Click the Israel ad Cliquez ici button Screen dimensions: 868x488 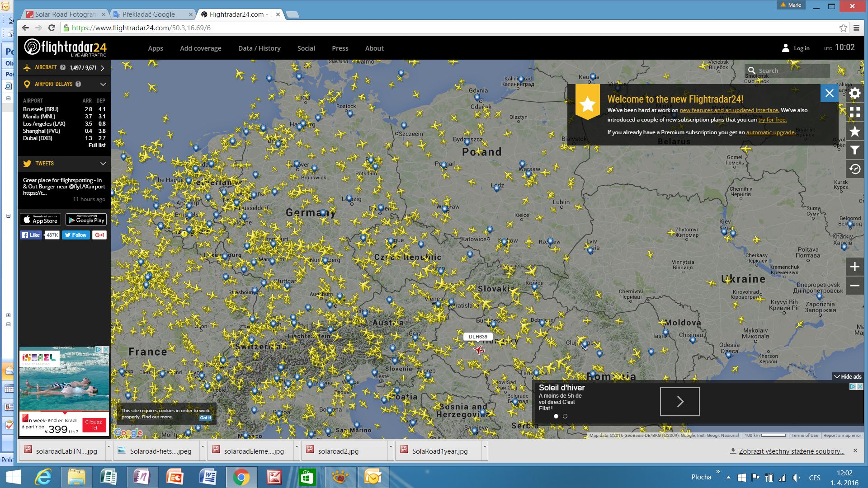tap(94, 425)
